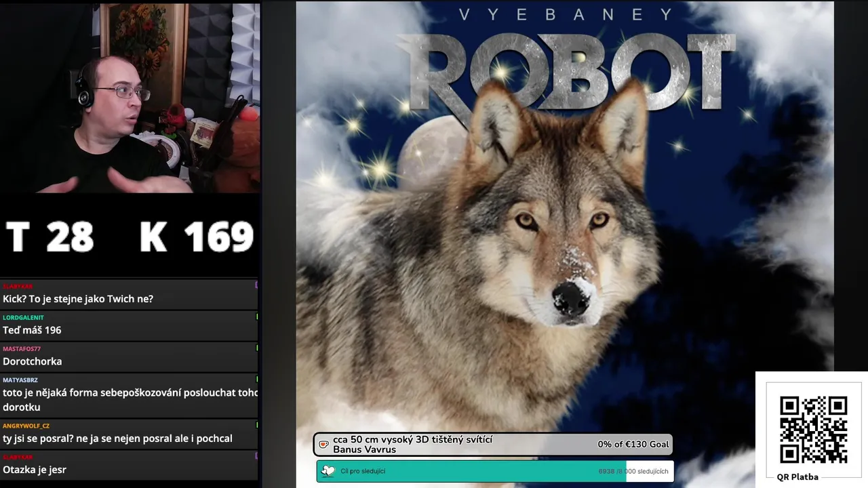Open LORDGALENIT's chat username
The height and width of the screenshot is (488, 868).
pos(23,317)
